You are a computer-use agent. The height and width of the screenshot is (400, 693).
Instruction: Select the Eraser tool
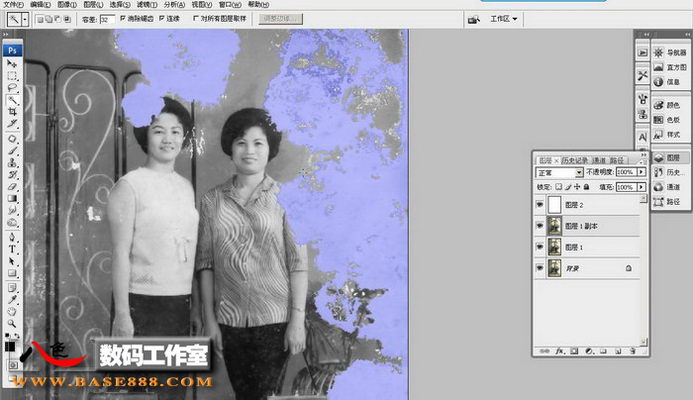[12, 187]
